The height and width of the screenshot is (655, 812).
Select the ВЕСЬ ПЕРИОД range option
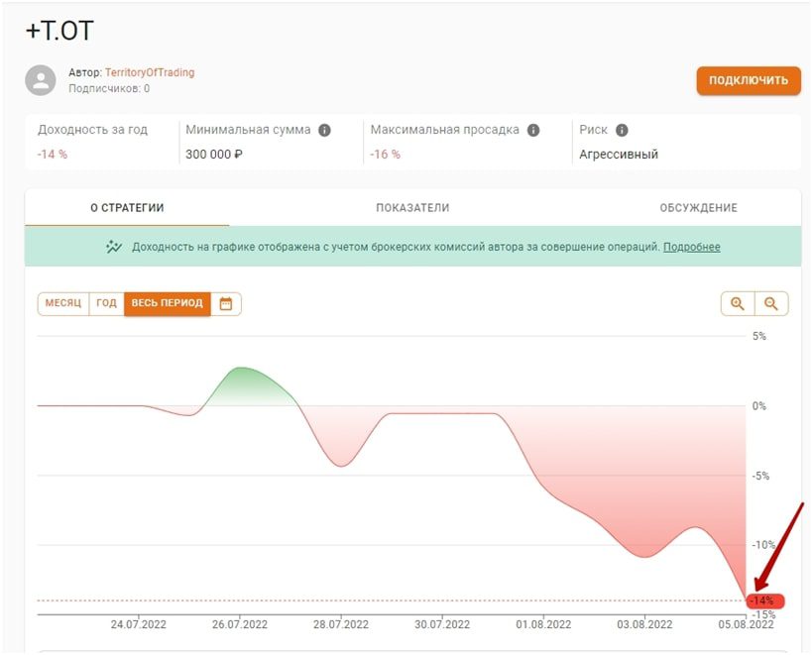[x=167, y=303]
